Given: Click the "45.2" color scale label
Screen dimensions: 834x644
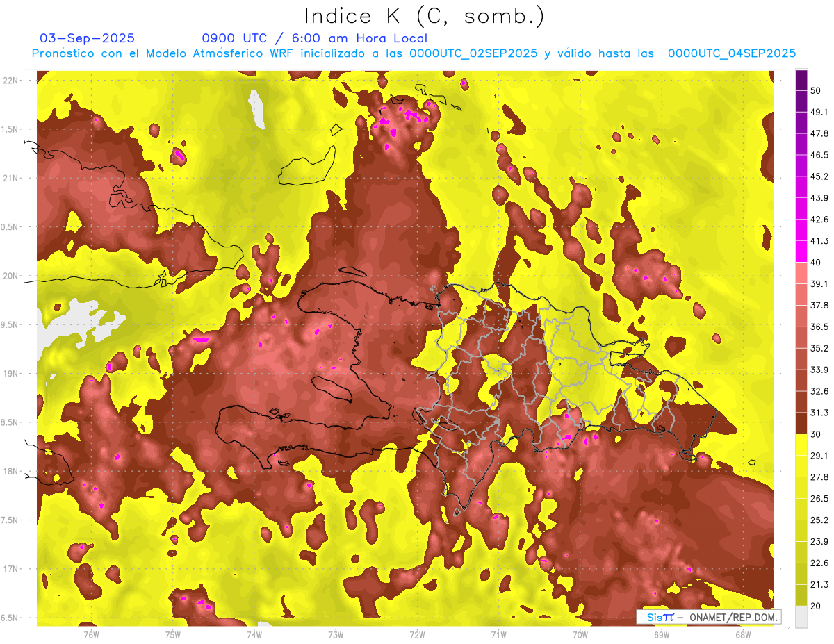Looking at the screenshot, I should pyautogui.click(x=819, y=176).
